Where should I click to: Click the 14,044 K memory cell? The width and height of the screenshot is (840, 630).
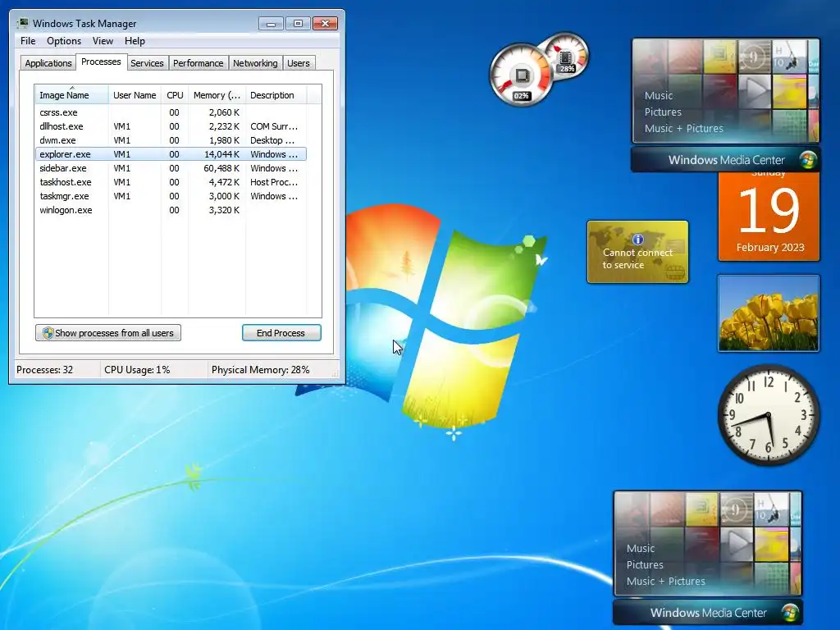click(x=221, y=154)
